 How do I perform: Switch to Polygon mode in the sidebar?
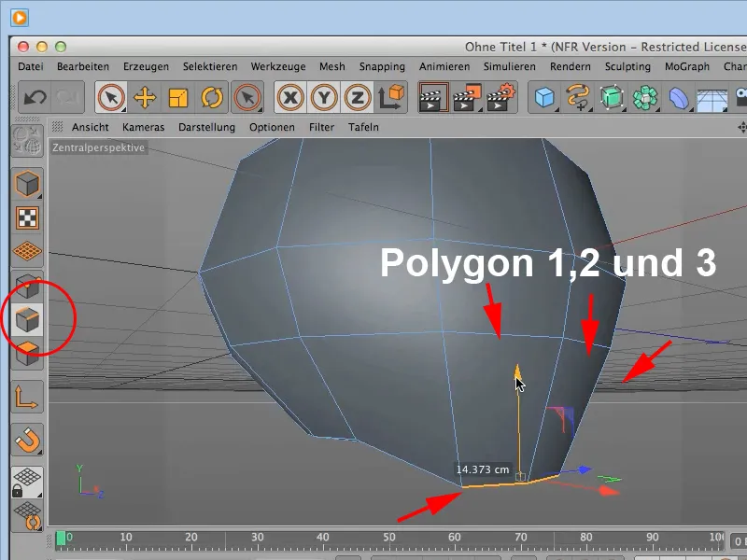pos(28,354)
